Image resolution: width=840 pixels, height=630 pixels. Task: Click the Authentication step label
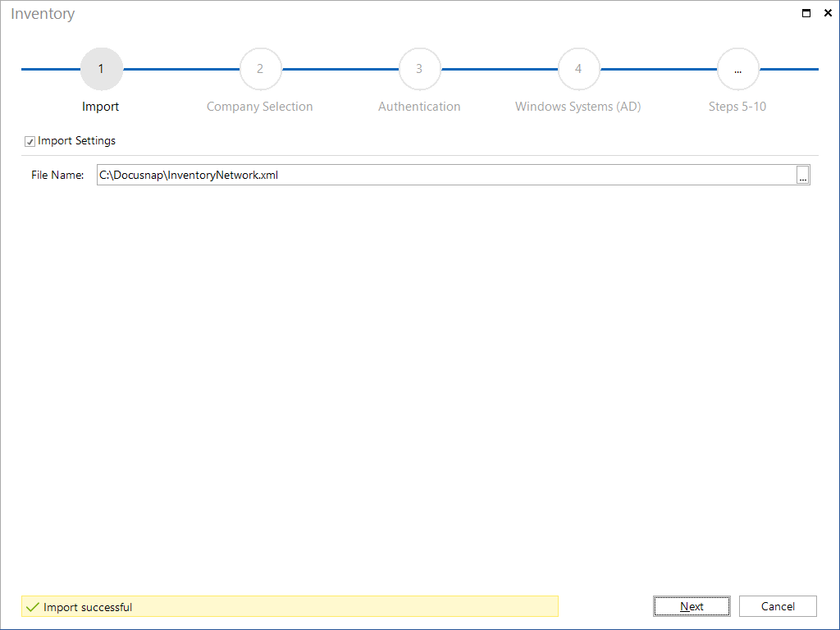pyautogui.click(x=419, y=107)
